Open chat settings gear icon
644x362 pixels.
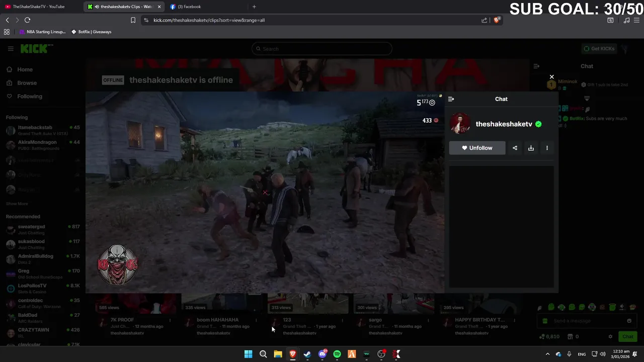(610, 336)
